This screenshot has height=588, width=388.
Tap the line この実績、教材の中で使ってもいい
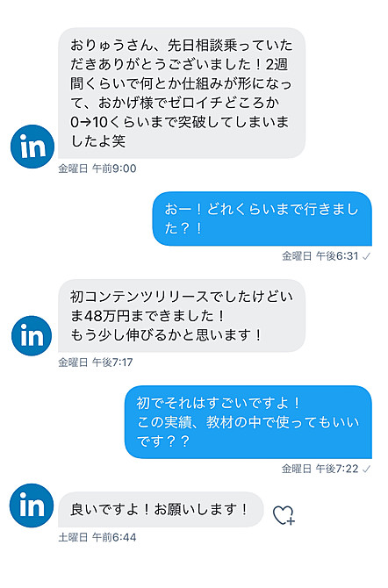tap(248, 422)
